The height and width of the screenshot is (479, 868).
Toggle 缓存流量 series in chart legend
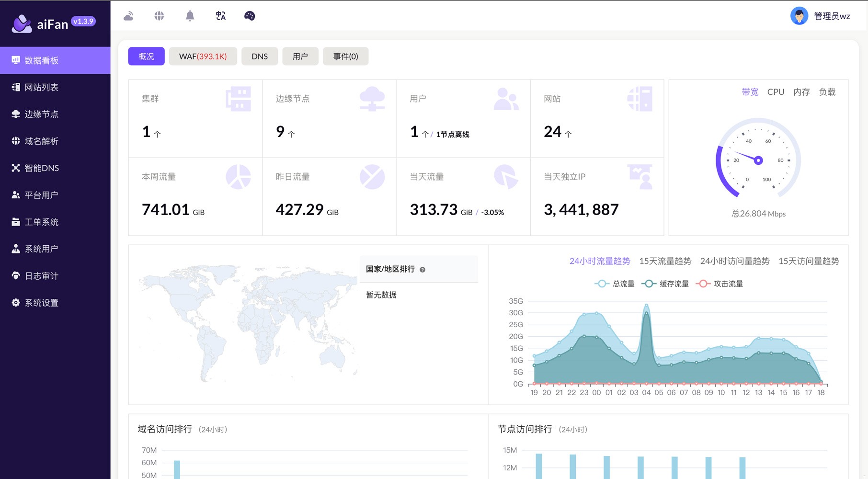pyautogui.click(x=665, y=284)
